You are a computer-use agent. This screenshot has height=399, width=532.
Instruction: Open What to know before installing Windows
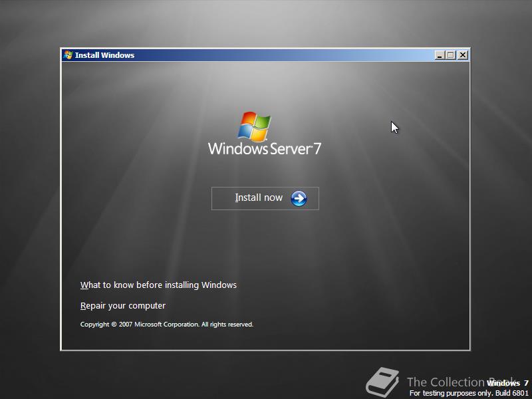[x=158, y=285]
